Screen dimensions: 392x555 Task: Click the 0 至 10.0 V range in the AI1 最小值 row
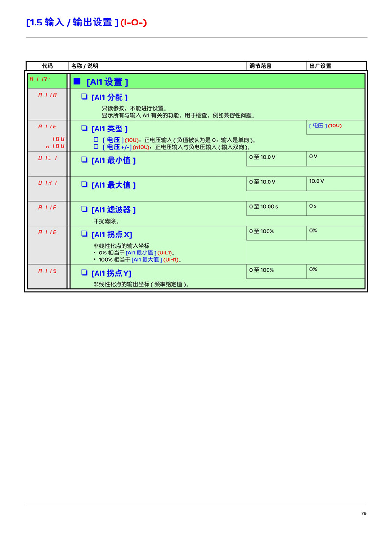coord(262,157)
